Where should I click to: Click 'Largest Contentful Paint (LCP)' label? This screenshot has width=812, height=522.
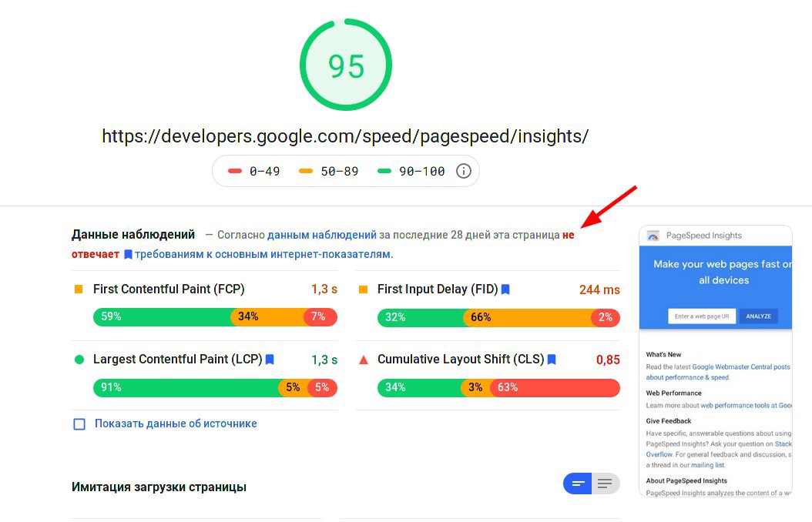tap(178, 359)
